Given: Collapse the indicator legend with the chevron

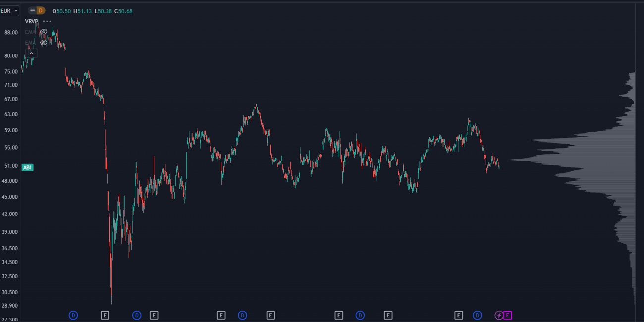Looking at the screenshot, I should coord(31,53).
